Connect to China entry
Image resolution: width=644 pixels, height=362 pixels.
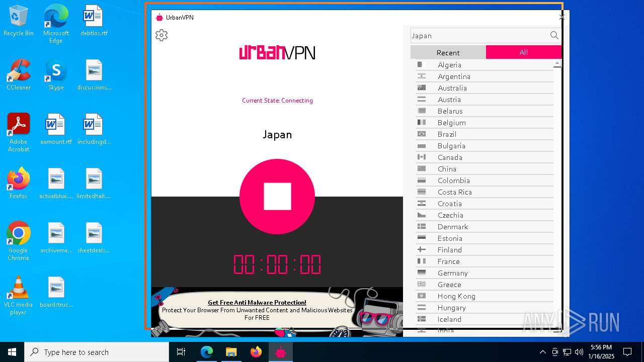point(485,169)
